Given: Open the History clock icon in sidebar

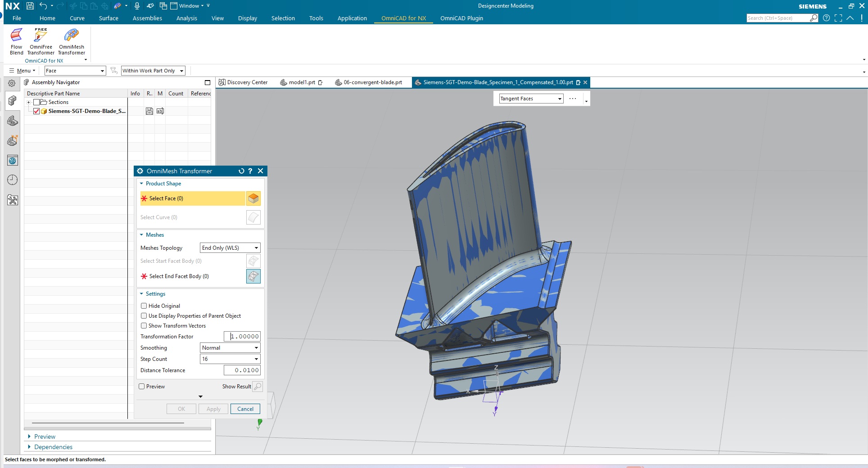Looking at the screenshot, I should point(13,180).
